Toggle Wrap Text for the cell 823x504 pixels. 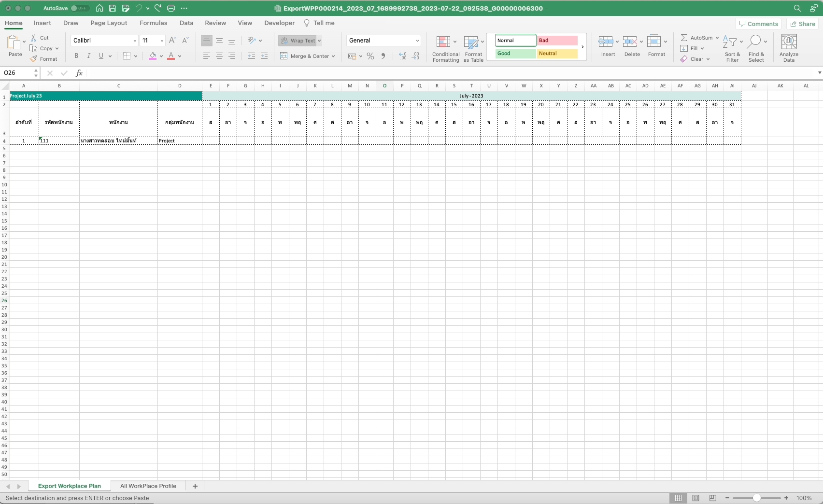click(299, 41)
